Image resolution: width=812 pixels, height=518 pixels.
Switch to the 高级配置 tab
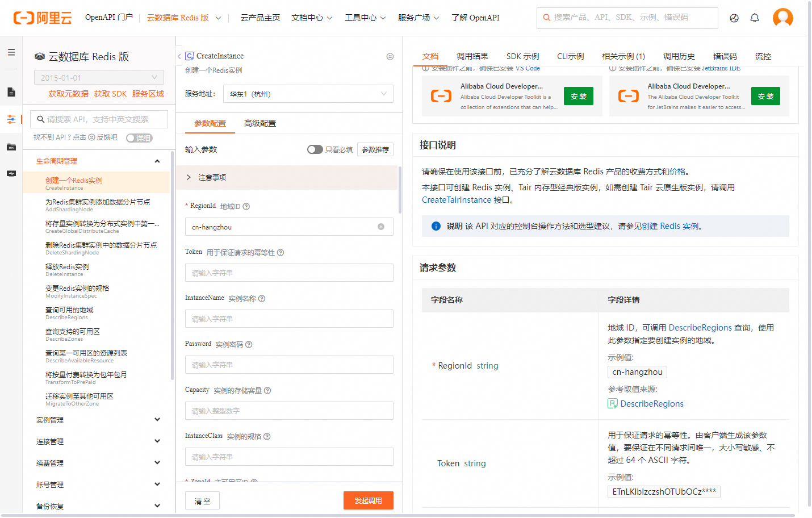click(x=260, y=123)
